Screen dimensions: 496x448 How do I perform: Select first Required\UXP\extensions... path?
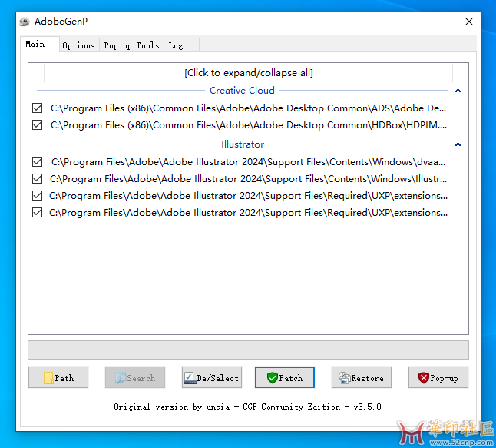pos(248,196)
